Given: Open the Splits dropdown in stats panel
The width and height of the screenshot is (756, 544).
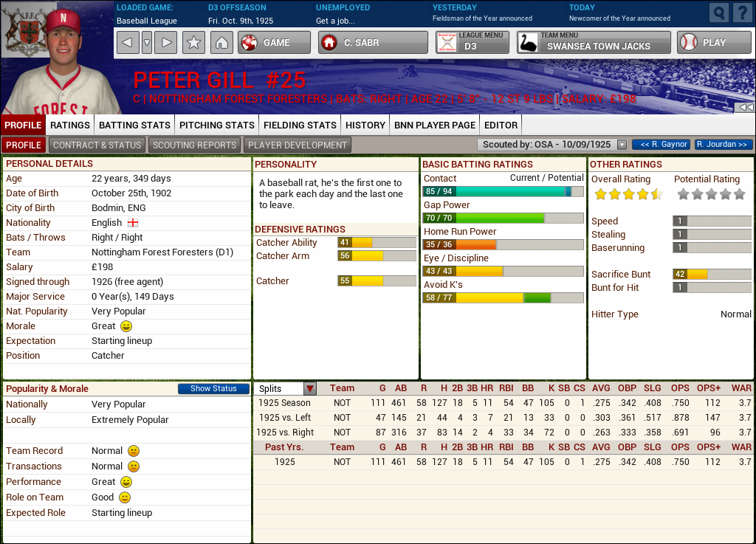Looking at the screenshot, I should pos(309,388).
